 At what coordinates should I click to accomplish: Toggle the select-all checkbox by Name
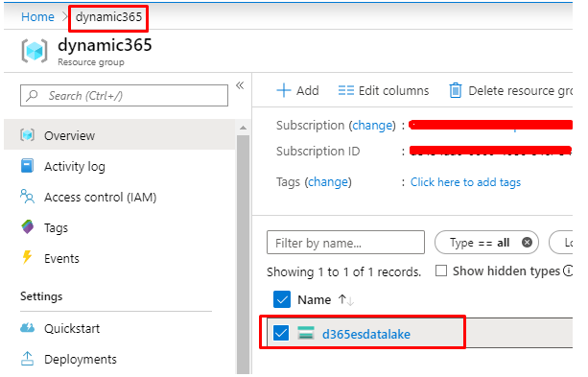pos(282,299)
